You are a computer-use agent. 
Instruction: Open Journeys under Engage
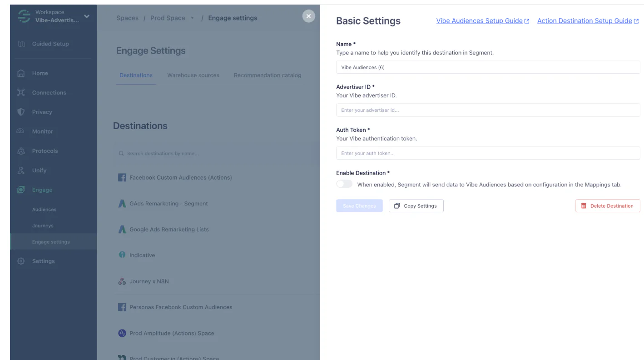(43, 226)
